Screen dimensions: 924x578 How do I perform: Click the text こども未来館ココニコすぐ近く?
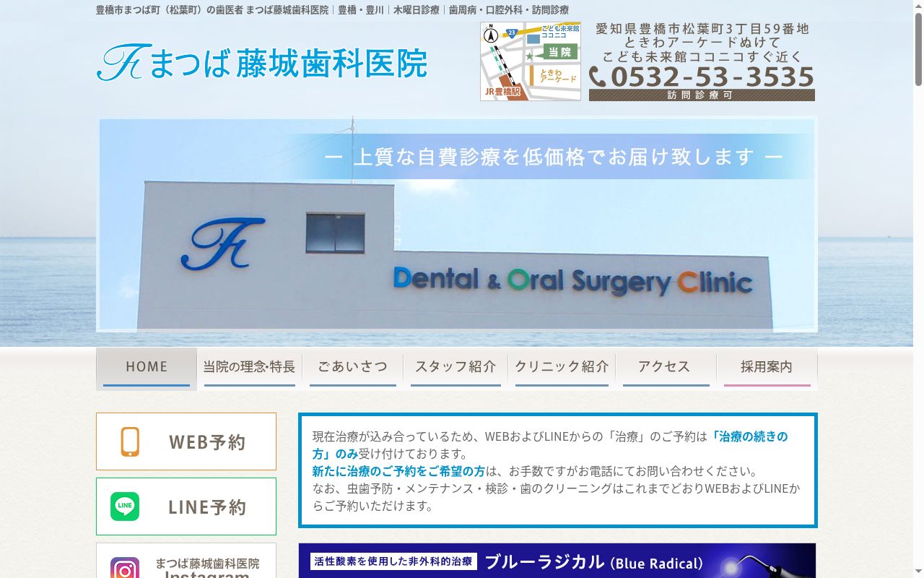(x=702, y=56)
